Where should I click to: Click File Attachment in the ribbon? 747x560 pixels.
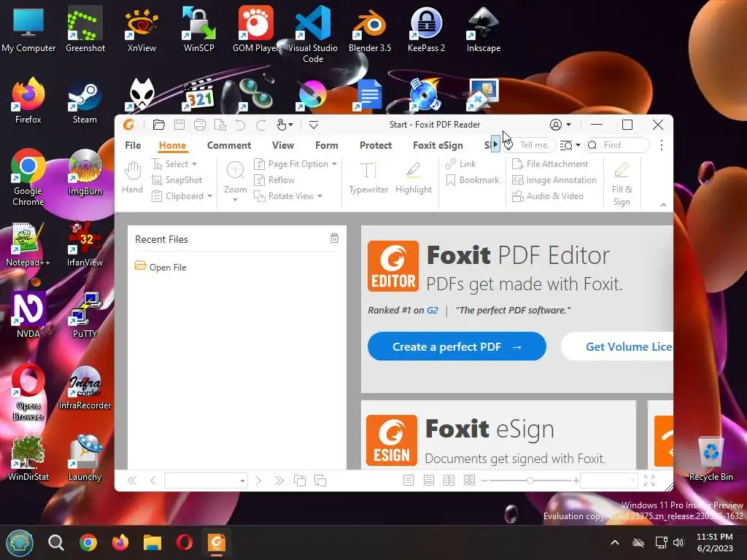coord(550,164)
